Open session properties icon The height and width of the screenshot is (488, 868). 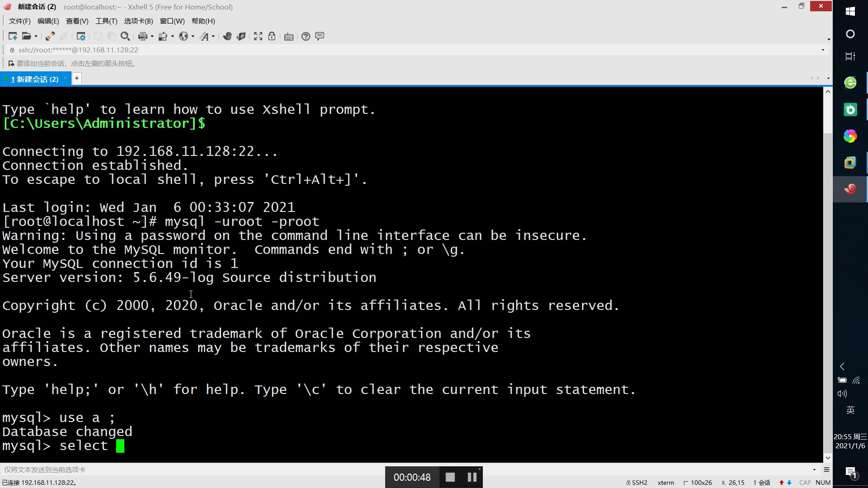tap(81, 36)
